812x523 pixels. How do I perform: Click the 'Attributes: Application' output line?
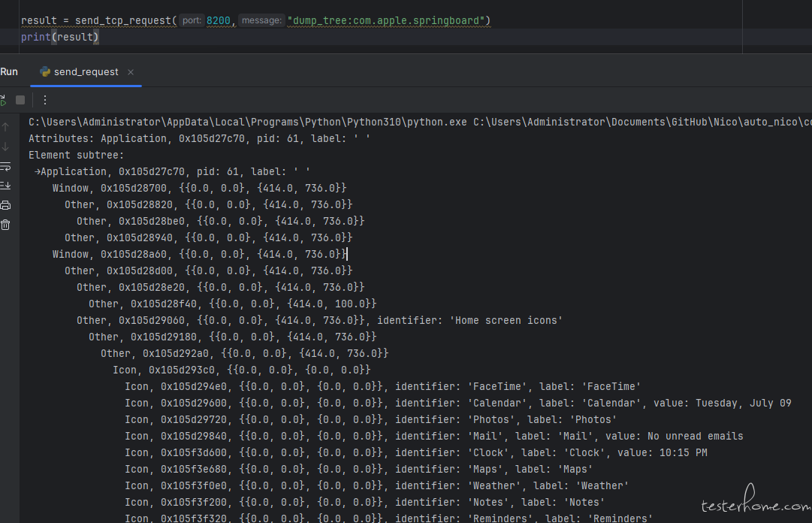(x=199, y=139)
